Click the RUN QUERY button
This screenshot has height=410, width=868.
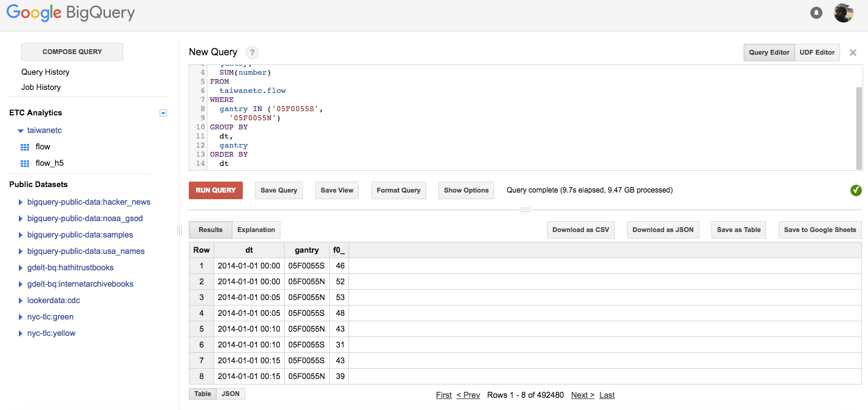pyautogui.click(x=215, y=190)
